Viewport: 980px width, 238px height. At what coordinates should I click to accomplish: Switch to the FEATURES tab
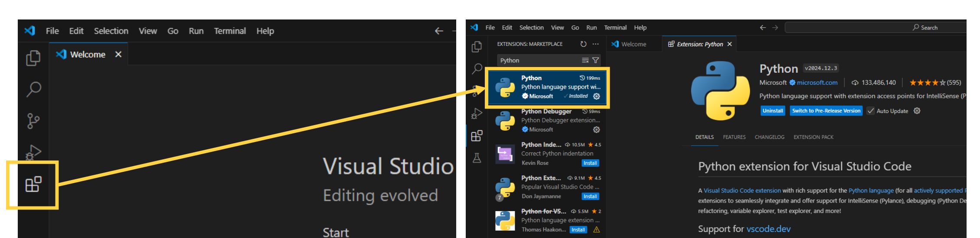pos(734,137)
